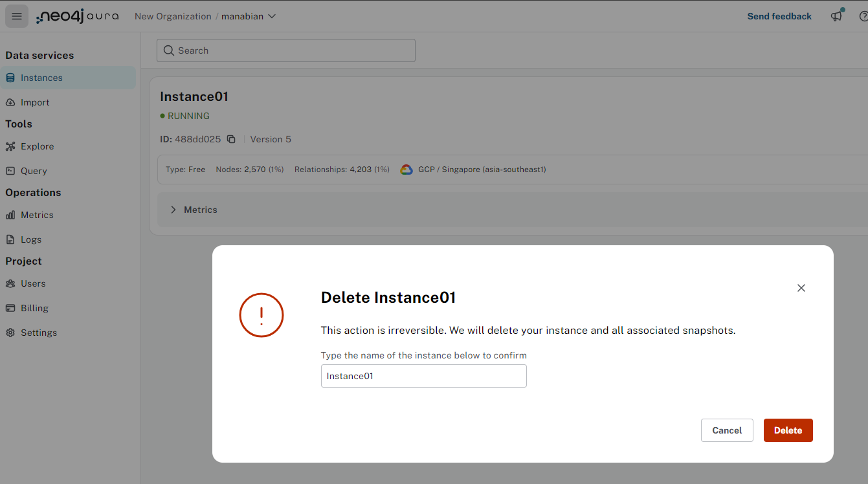Image resolution: width=868 pixels, height=484 pixels.
Task: Click the instance name confirmation field
Action: 424,376
